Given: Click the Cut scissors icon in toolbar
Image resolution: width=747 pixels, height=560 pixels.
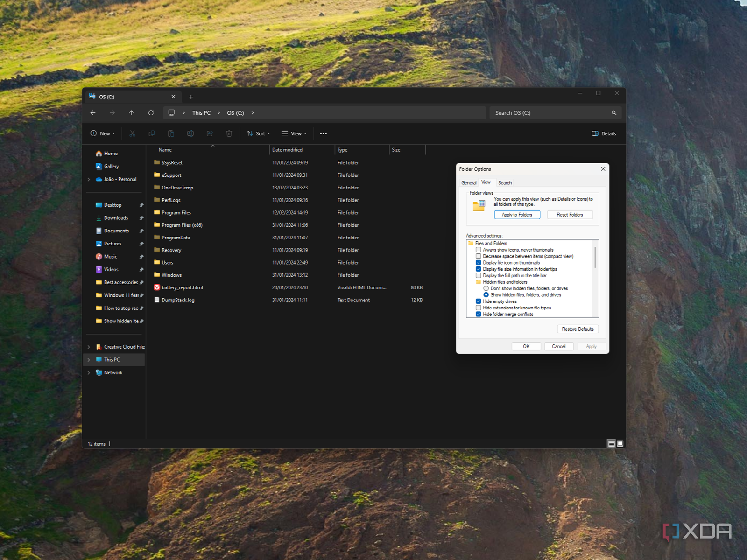Looking at the screenshot, I should click(x=133, y=133).
